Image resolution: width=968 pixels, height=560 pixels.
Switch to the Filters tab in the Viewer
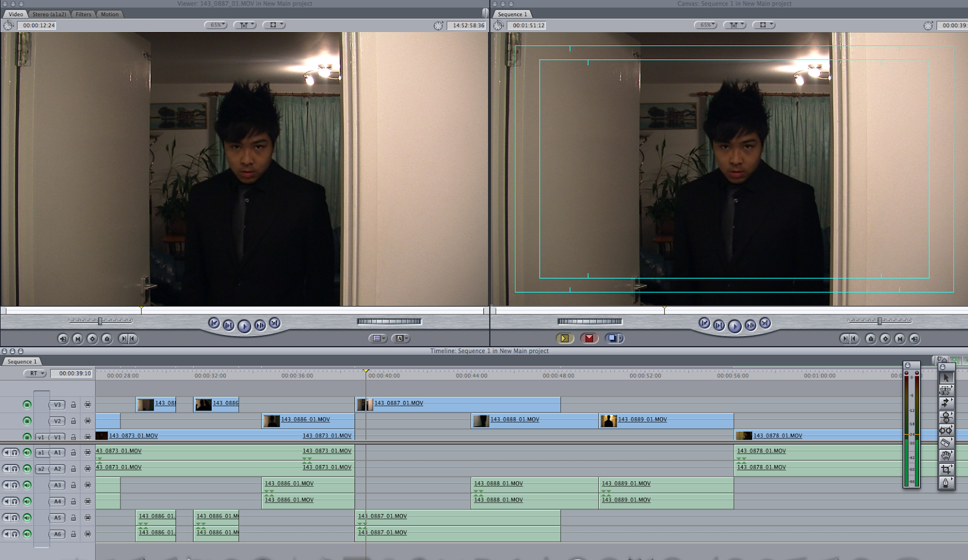pos(83,14)
